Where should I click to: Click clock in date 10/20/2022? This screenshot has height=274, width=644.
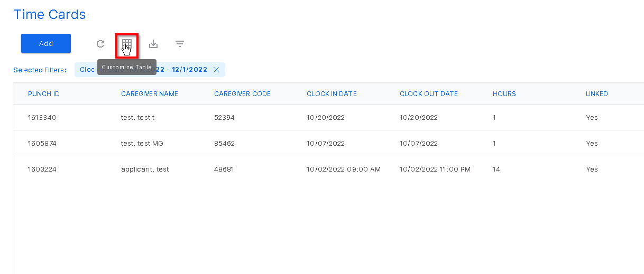click(326, 117)
